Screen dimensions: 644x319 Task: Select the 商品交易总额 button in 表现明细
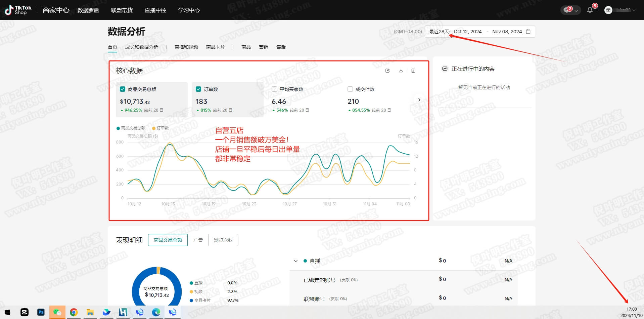coord(168,240)
